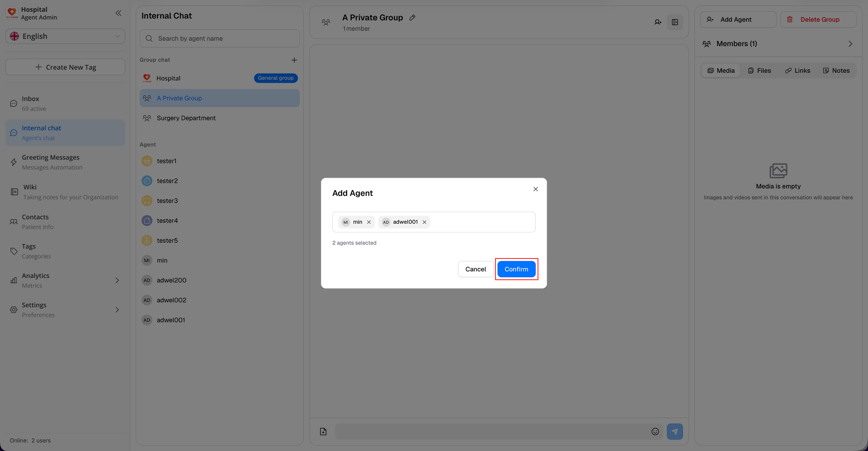Click the emoji picker in the message input

pyautogui.click(x=655, y=431)
